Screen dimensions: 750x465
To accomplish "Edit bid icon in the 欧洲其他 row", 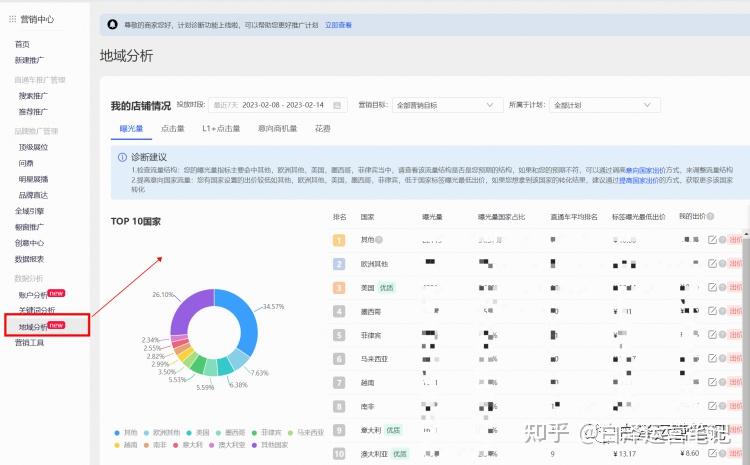I will [712, 264].
